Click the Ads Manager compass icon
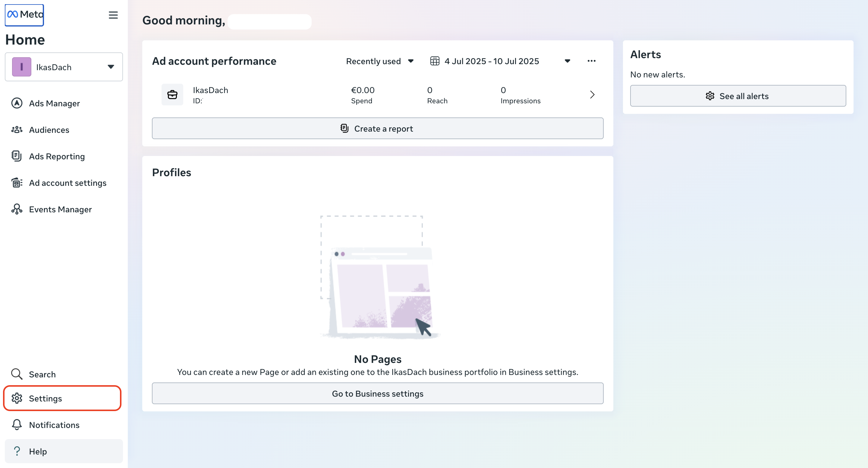This screenshot has height=468, width=868. [x=17, y=103]
